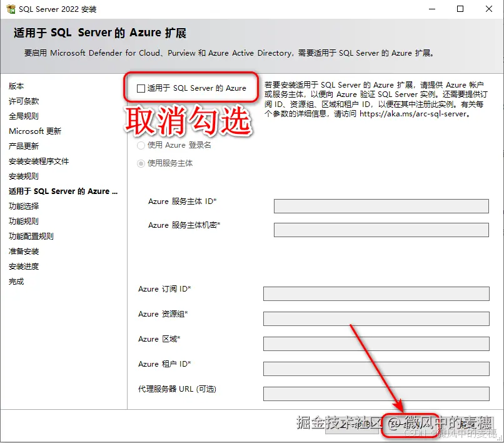Select the 准备安装 step in the sidebar

(x=24, y=252)
